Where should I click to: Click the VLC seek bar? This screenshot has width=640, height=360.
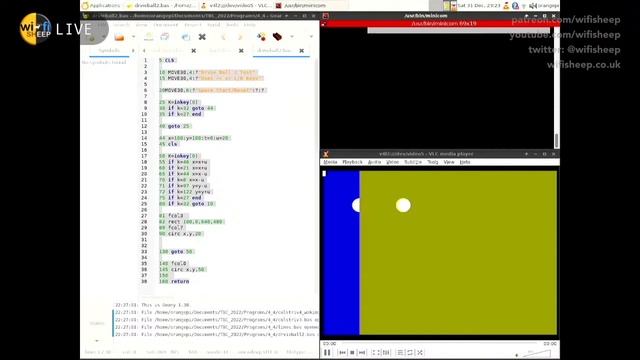tap(440, 344)
